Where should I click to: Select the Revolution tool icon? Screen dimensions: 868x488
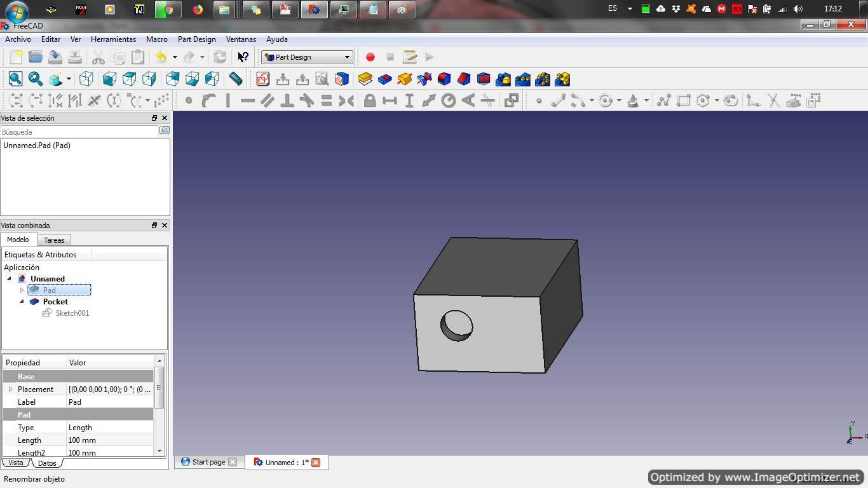coord(405,79)
